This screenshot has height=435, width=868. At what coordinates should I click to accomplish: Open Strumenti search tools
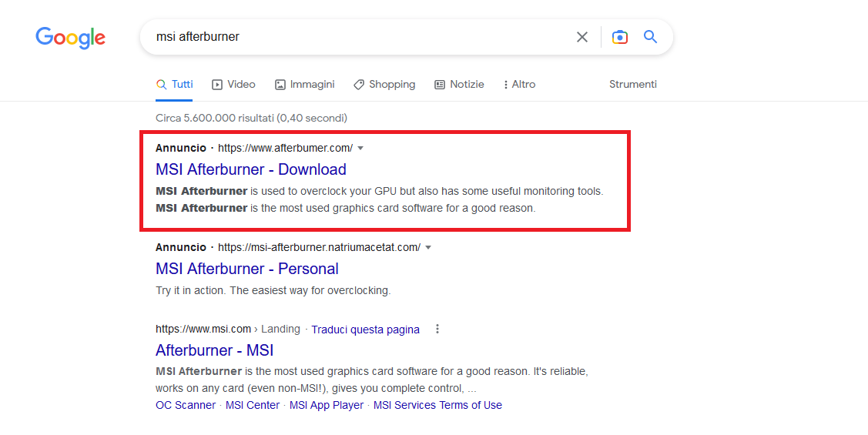point(633,84)
